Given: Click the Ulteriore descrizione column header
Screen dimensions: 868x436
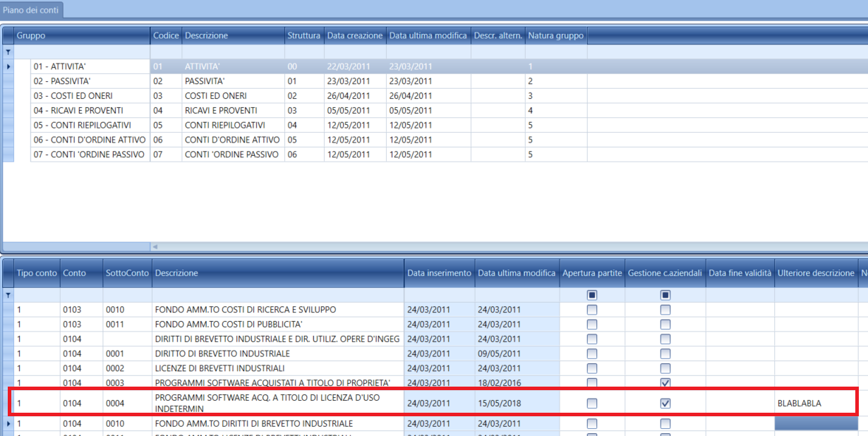Looking at the screenshot, I should pos(815,273).
